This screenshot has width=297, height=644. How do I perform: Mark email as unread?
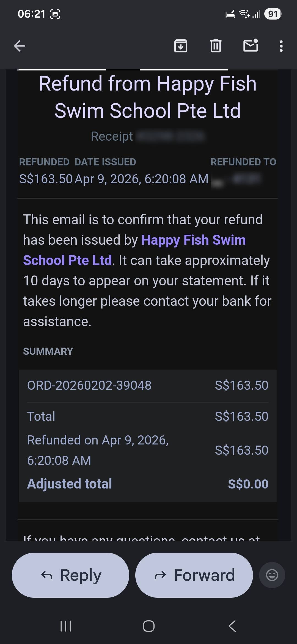(251, 46)
